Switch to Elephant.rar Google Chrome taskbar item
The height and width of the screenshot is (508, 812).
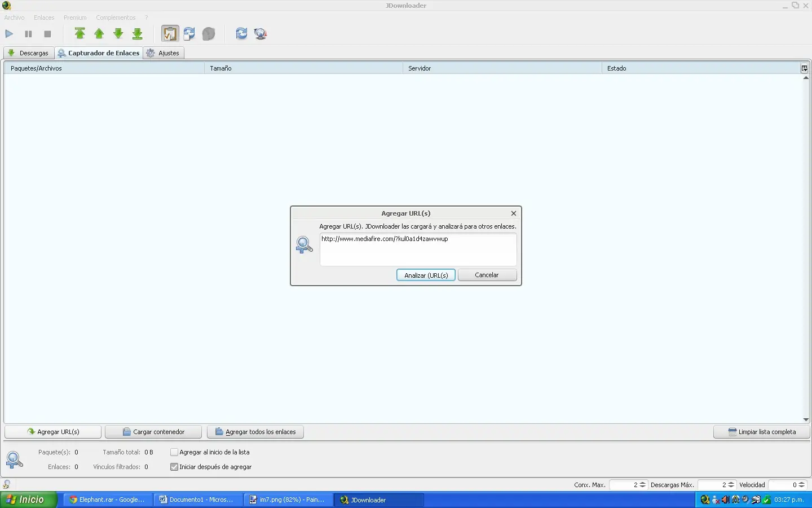point(108,500)
